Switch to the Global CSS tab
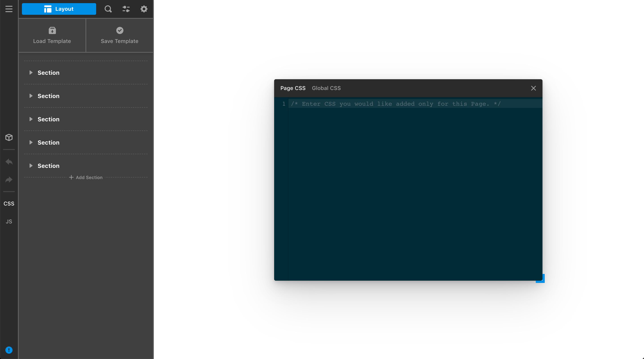 [326, 88]
